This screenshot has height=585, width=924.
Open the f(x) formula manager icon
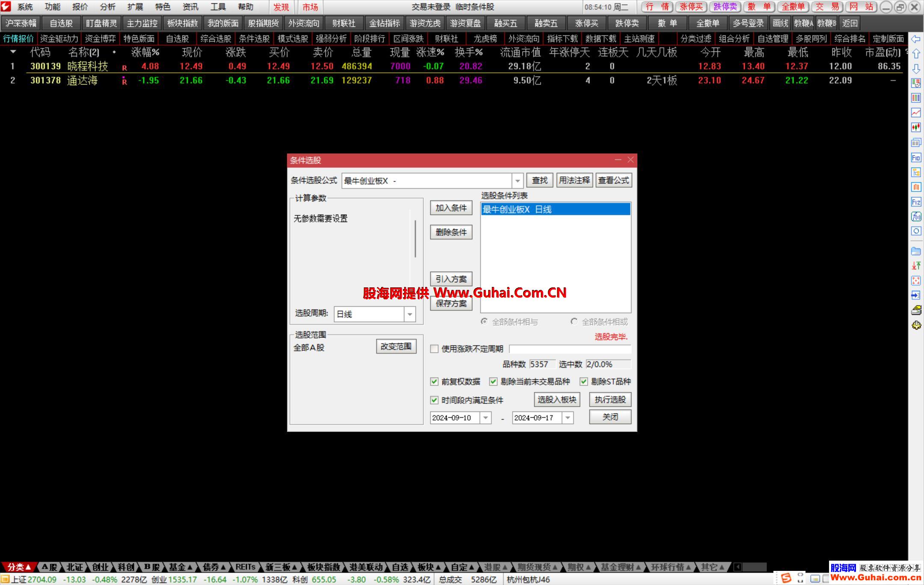(x=916, y=216)
